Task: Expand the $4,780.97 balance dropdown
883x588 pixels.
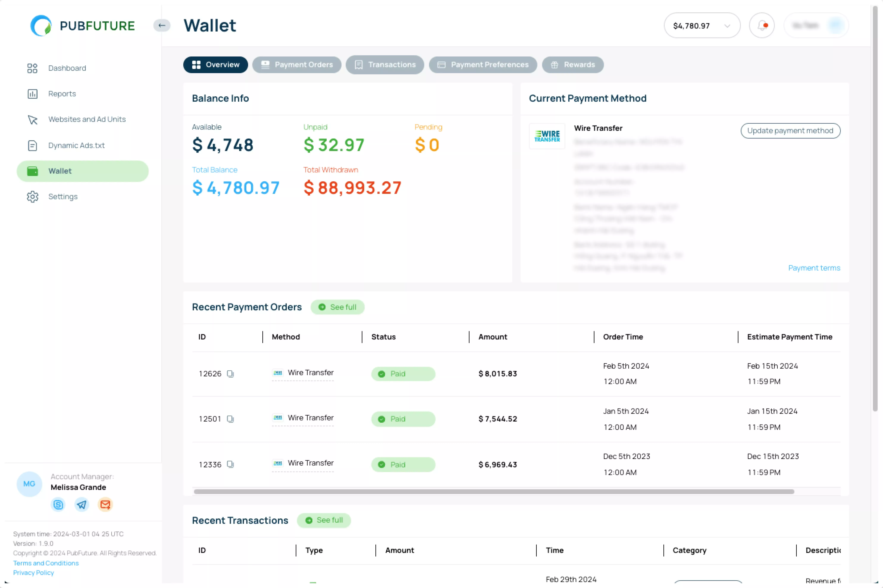Action: point(702,26)
